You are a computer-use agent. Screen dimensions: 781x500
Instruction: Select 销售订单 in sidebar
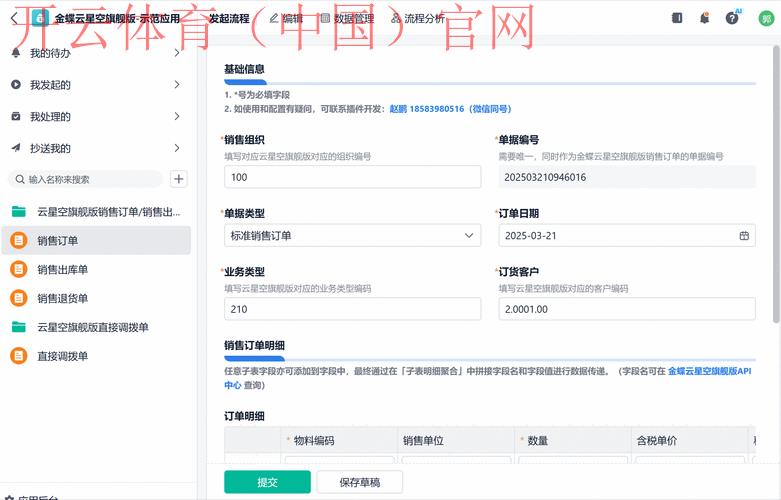96,241
